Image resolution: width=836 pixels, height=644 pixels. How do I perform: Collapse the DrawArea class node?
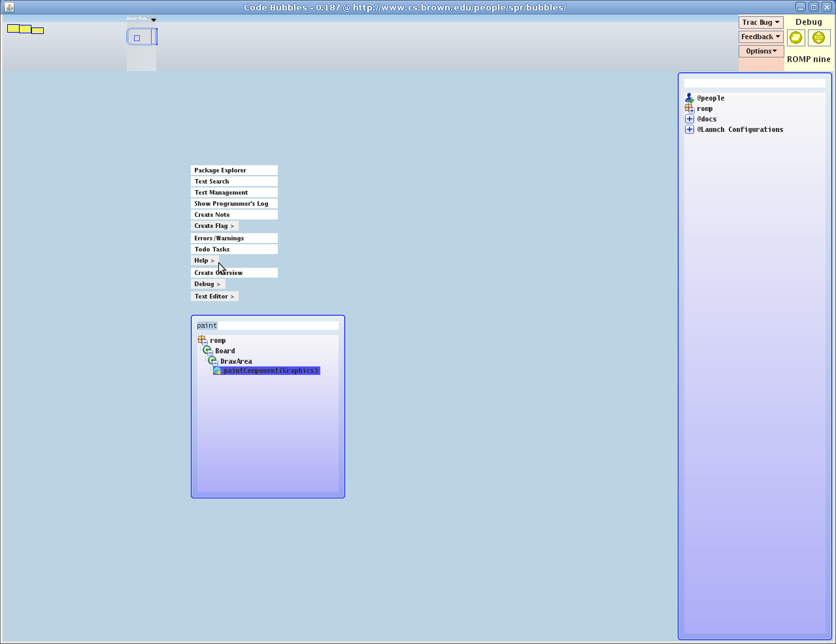[x=215, y=363]
